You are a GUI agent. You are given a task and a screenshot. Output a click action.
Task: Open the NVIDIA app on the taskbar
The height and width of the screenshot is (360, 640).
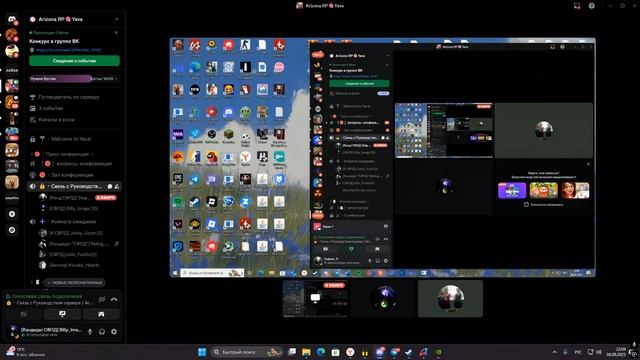(x=438, y=352)
